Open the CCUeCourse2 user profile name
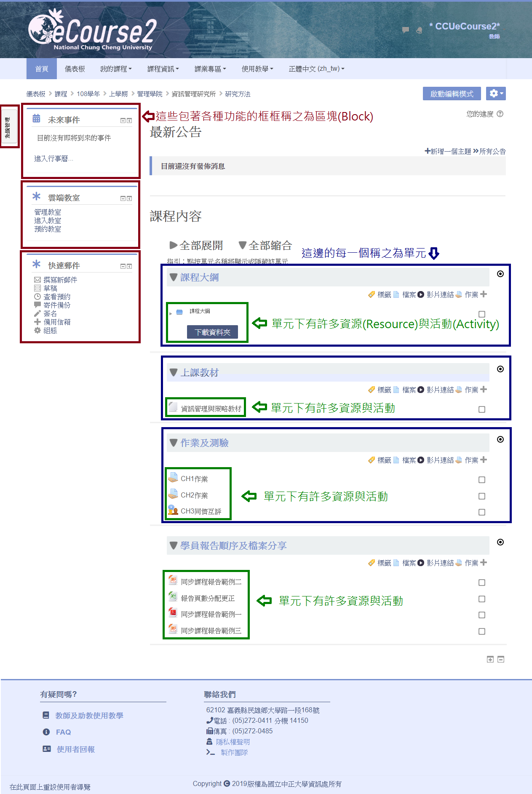Viewport: 532px width, 794px height. [x=465, y=26]
